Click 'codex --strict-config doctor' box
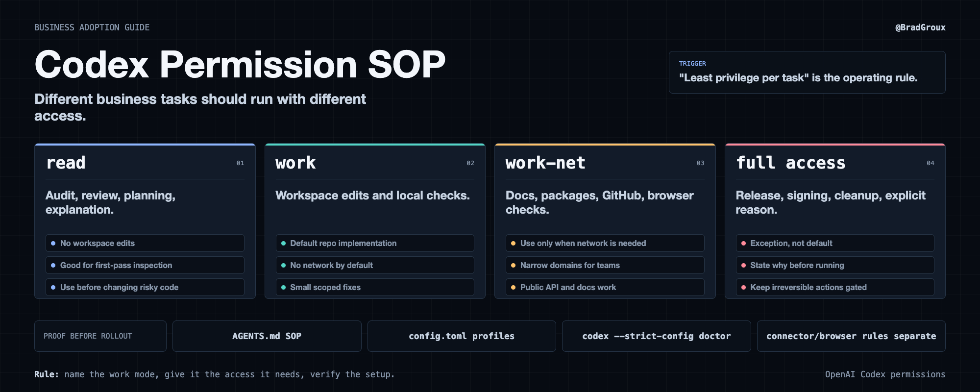 [x=657, y=336]
